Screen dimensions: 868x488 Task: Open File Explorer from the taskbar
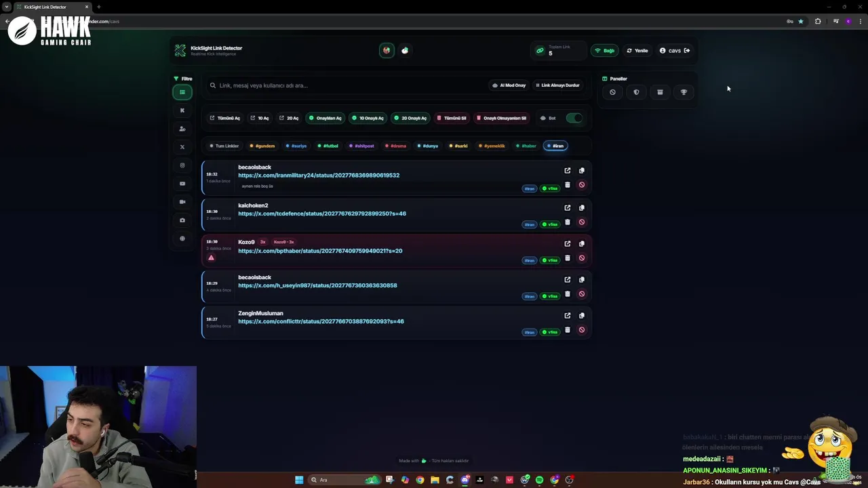(435, 480)
